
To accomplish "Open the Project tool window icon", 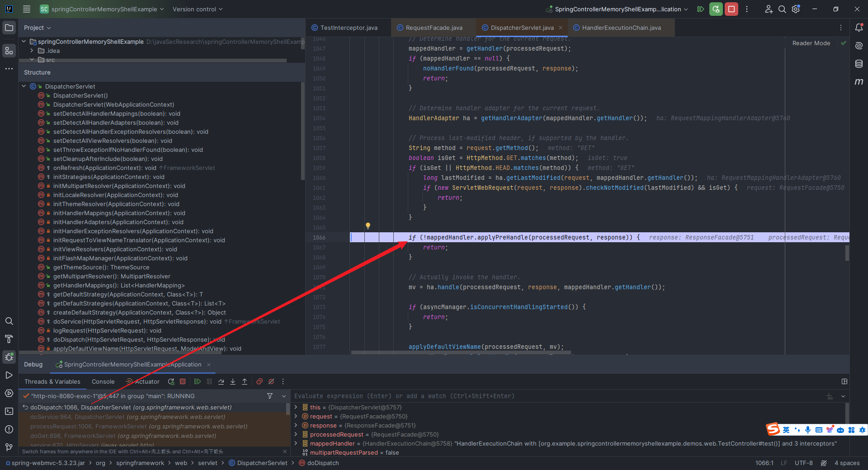I will [9, 28].
